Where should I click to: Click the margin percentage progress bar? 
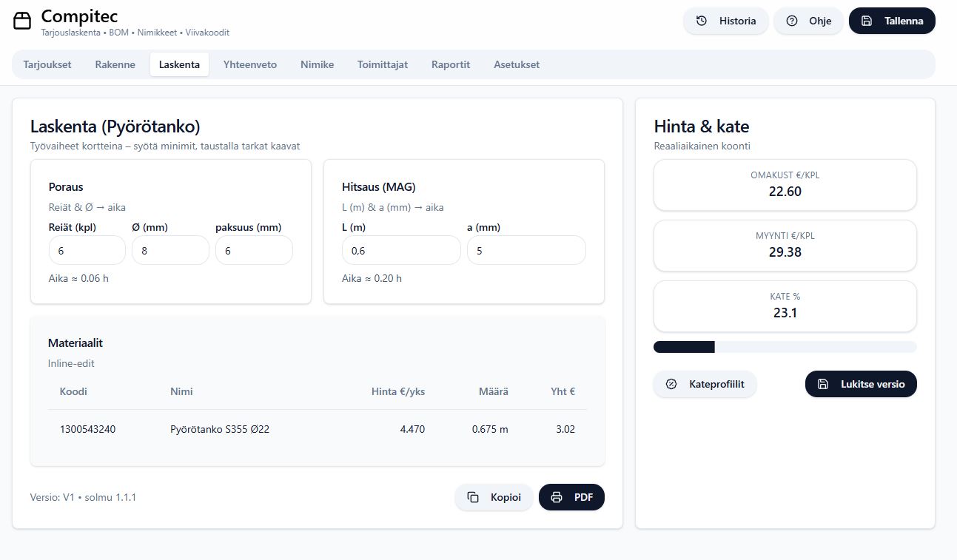click(x=785, y=347)
